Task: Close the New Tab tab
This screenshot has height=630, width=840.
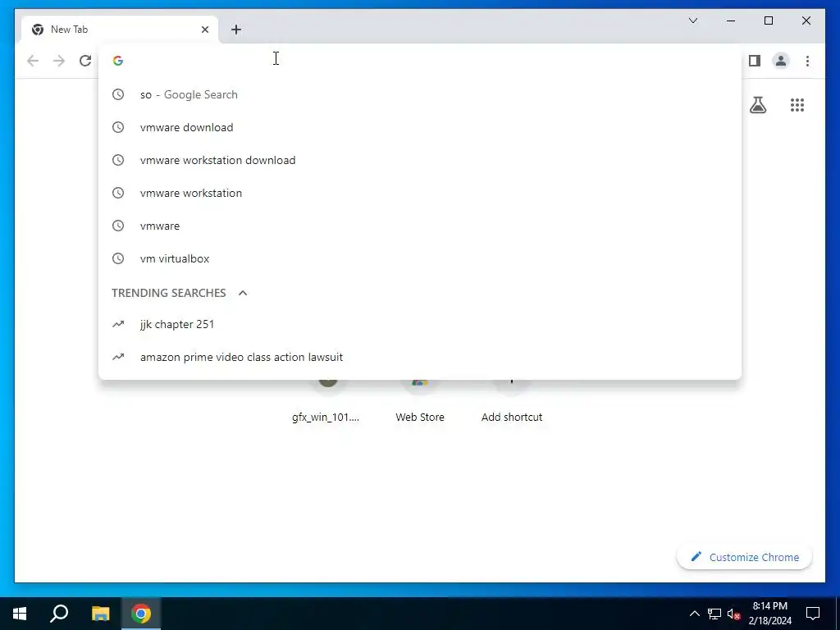Action: (204, 30)
